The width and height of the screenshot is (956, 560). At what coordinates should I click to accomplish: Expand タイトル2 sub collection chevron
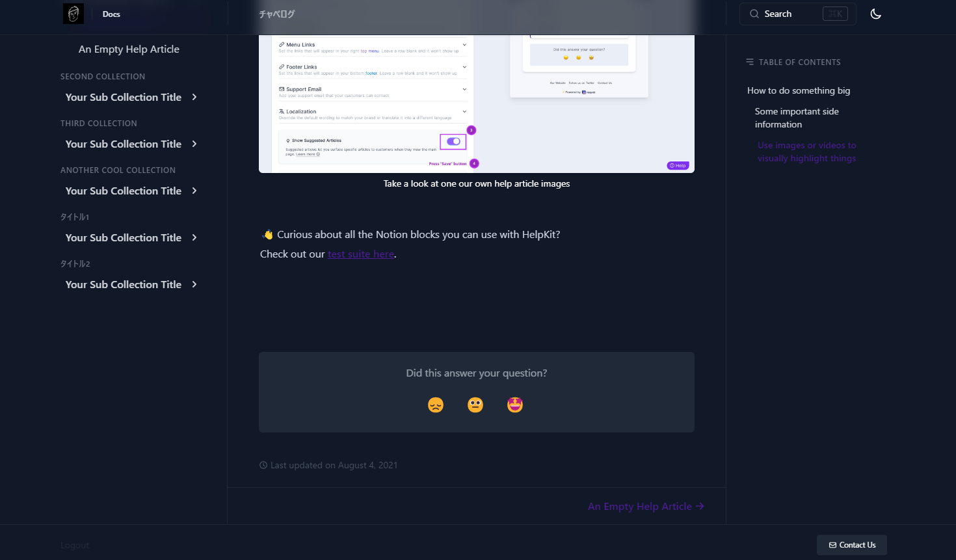194,284
